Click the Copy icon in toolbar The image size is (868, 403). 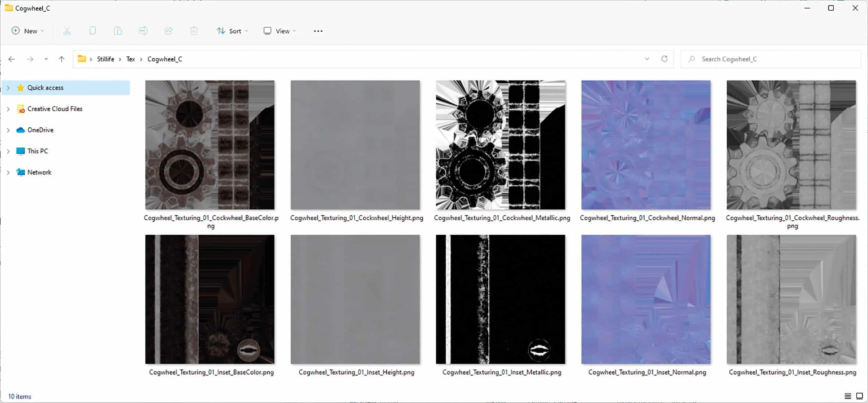click(x=93, y=31)
